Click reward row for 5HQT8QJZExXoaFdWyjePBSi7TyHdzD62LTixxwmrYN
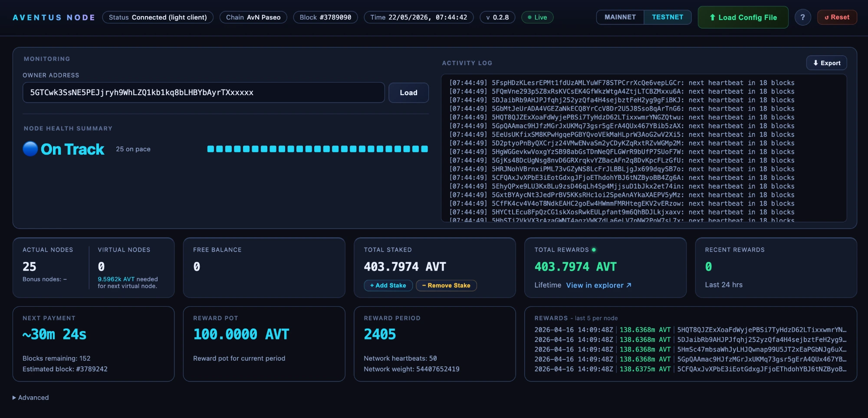 690,330
